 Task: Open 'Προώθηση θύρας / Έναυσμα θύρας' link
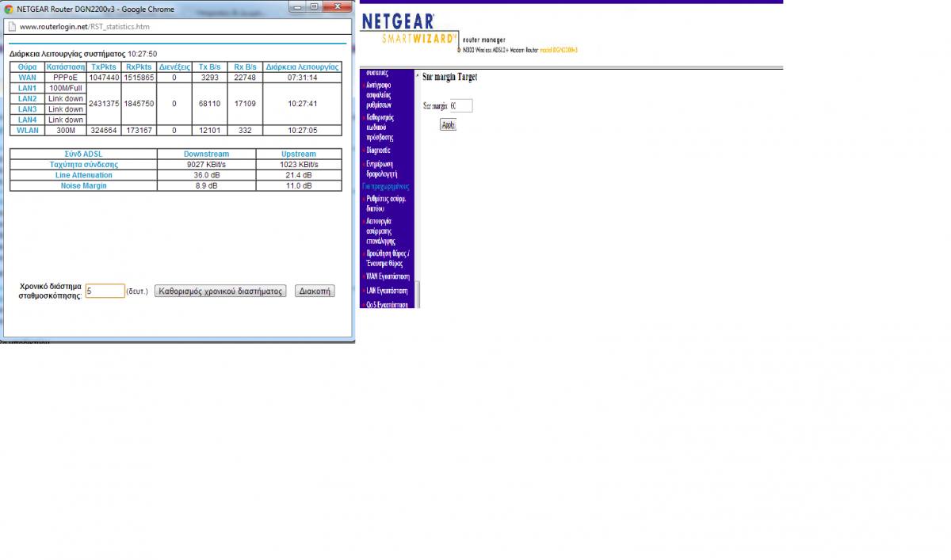[388, 258]
